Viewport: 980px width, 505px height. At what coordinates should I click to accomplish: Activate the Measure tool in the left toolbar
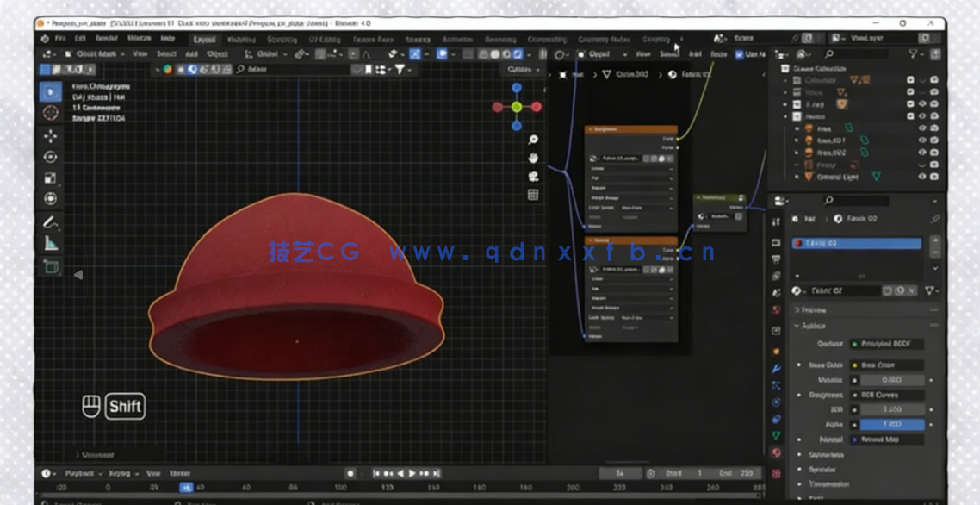(49, 244)
